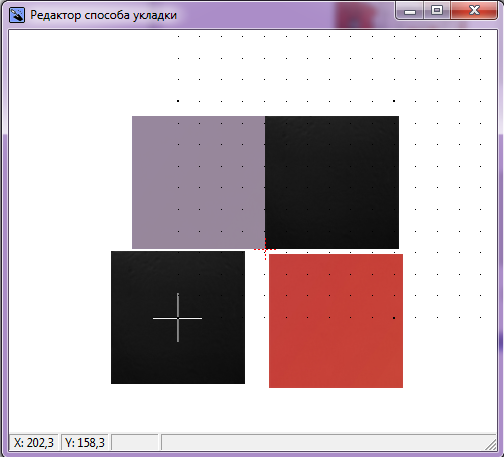
Task: Click the application icon in title bar
Action: coord(17,15)
